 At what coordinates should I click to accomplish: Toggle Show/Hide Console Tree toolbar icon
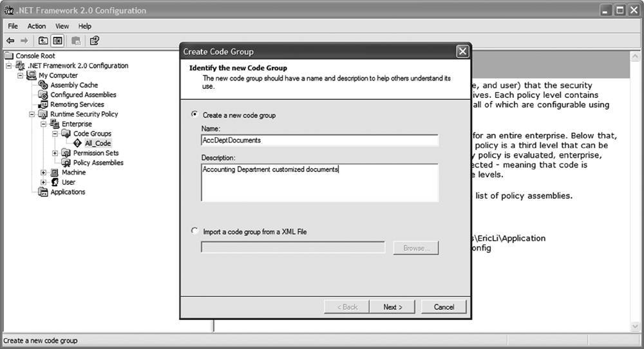[x=57, y=41]
